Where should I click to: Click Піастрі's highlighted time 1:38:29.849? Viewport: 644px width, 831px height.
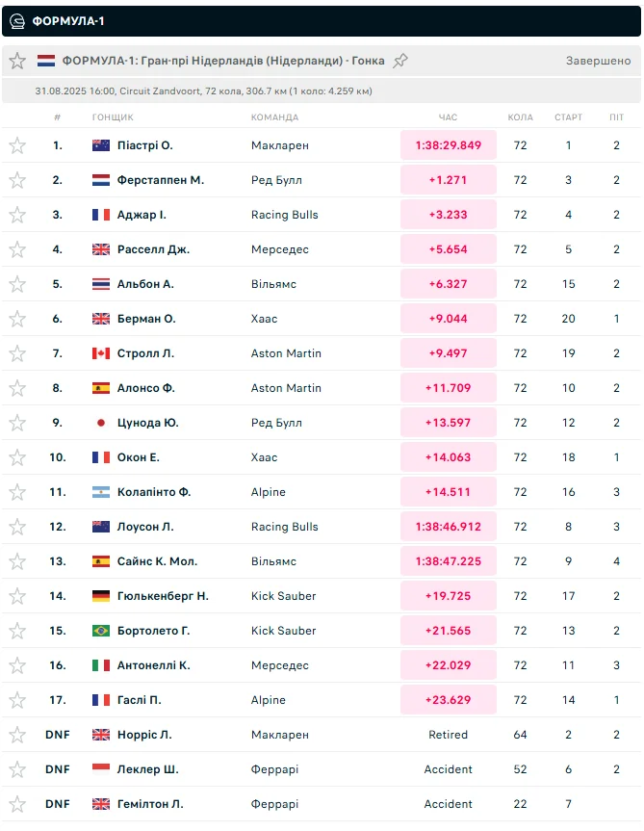pos(449,145)
